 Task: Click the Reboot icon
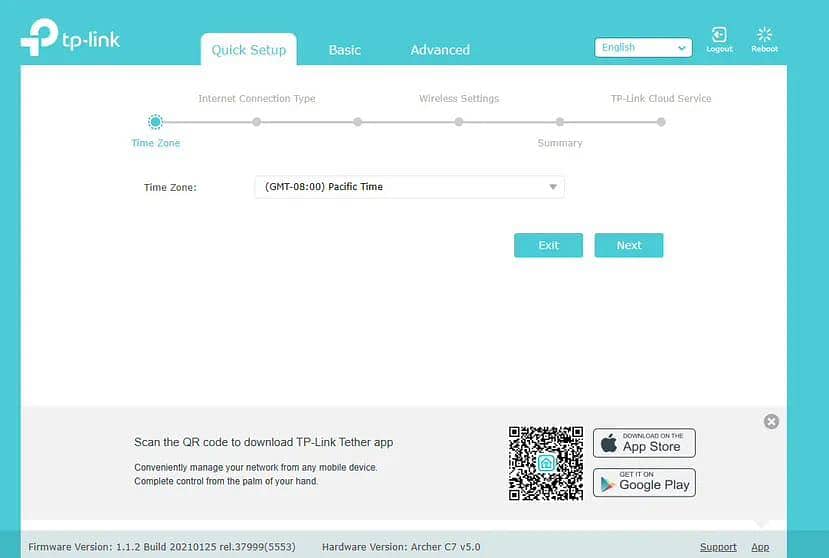[x=765, y=39]
